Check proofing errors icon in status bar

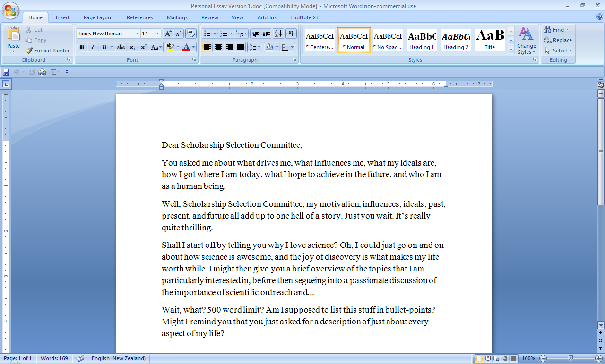click(x=80, y=358)
